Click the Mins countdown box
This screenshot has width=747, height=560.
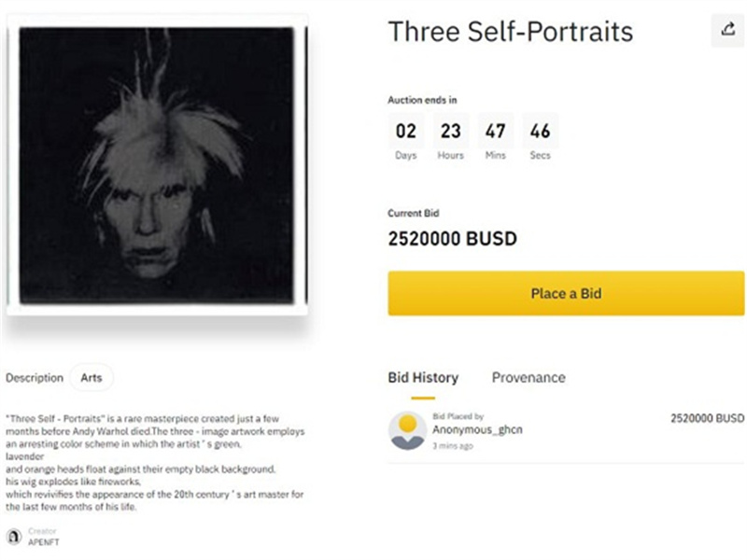click(x=496, y=137)
